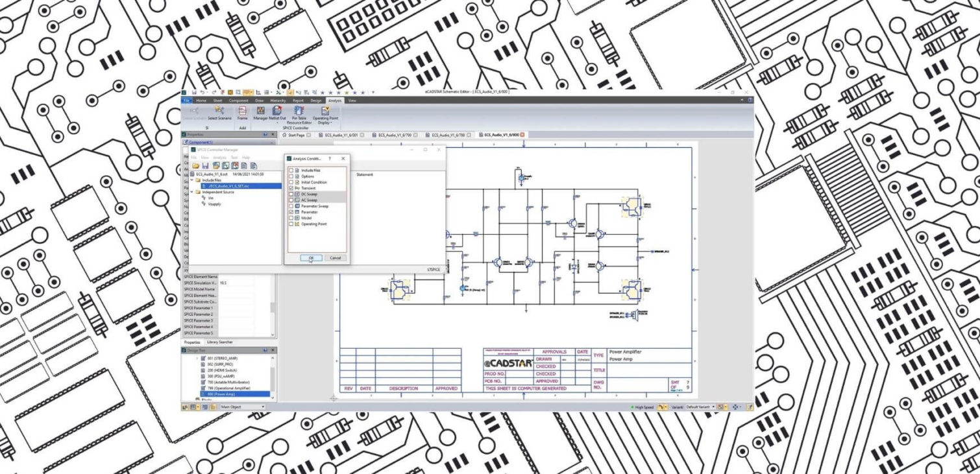The width and height of the screenshot is (980, 474).
Task: Click the help question mark in Analysis Condition dialog
Action: [x=330, y=158]
